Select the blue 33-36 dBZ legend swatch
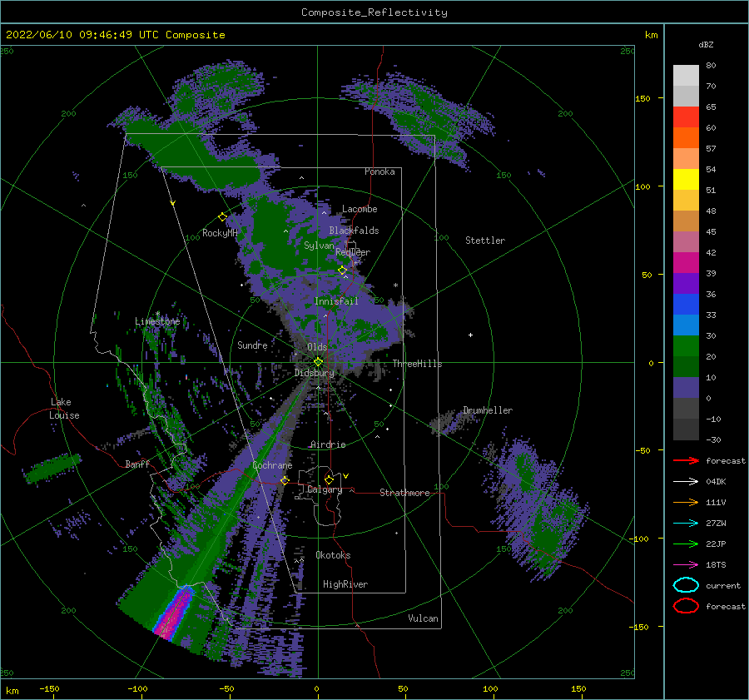 (686, 305)
